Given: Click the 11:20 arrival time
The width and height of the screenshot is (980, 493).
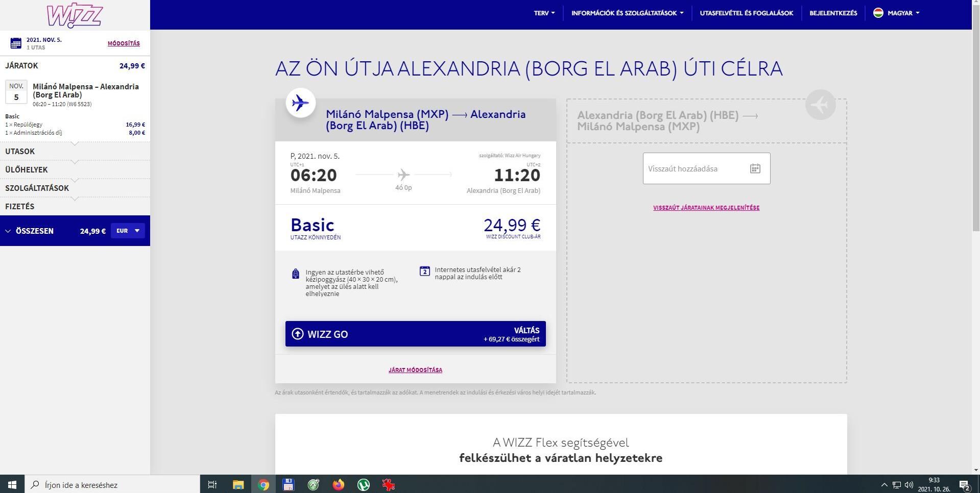Looking at the screenshot, I should pyautogui.click(x=517, y=175).
